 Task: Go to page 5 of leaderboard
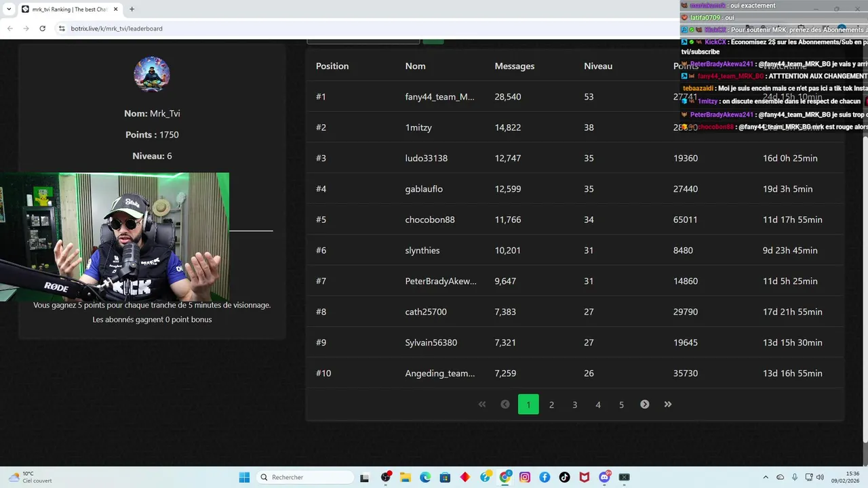tap(621, 405)
